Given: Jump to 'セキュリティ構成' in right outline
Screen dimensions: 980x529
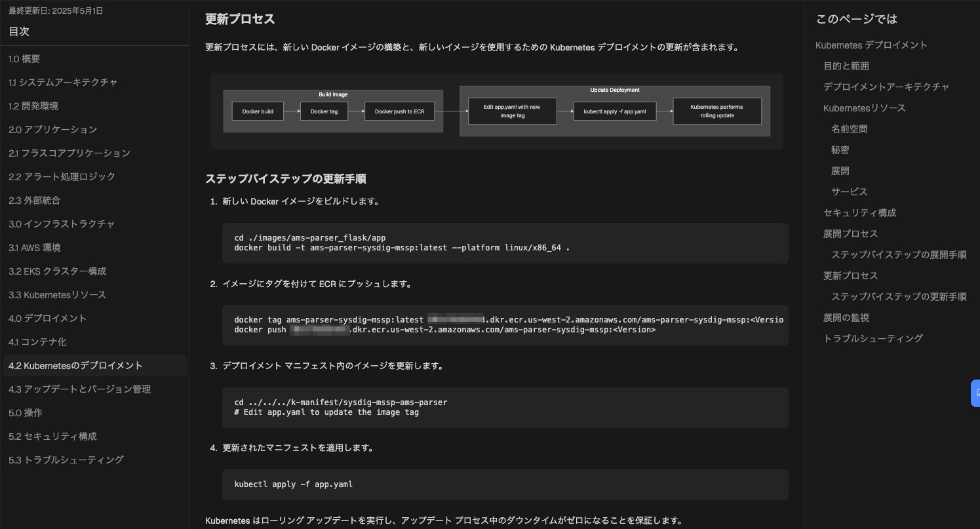Looking at the screenshot, I should click(x=859, y=213).
